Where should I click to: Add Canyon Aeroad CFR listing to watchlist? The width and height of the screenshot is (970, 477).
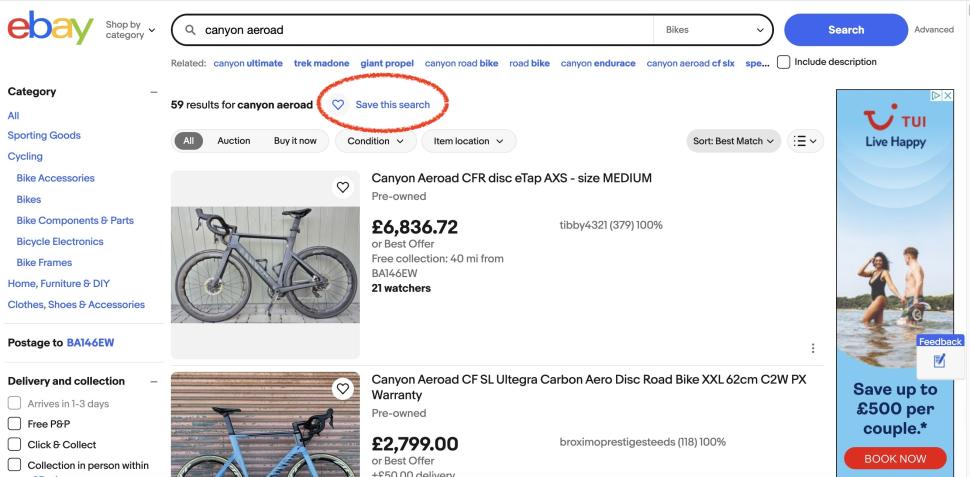point(343,187)
